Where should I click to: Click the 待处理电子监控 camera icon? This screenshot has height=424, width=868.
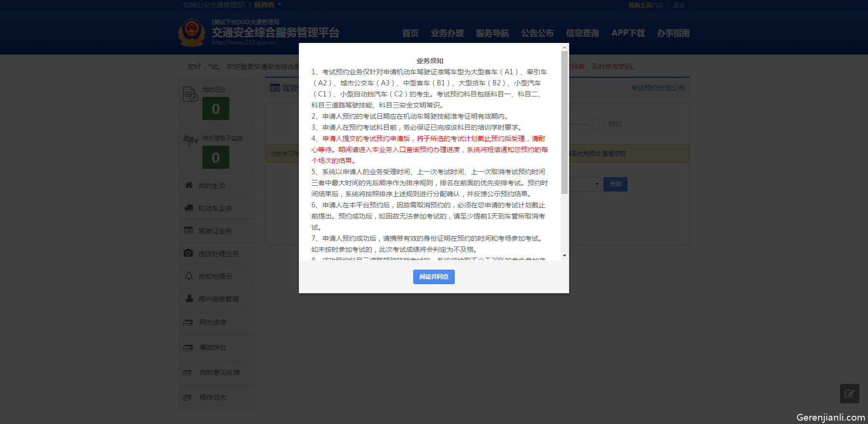(191, 140)
